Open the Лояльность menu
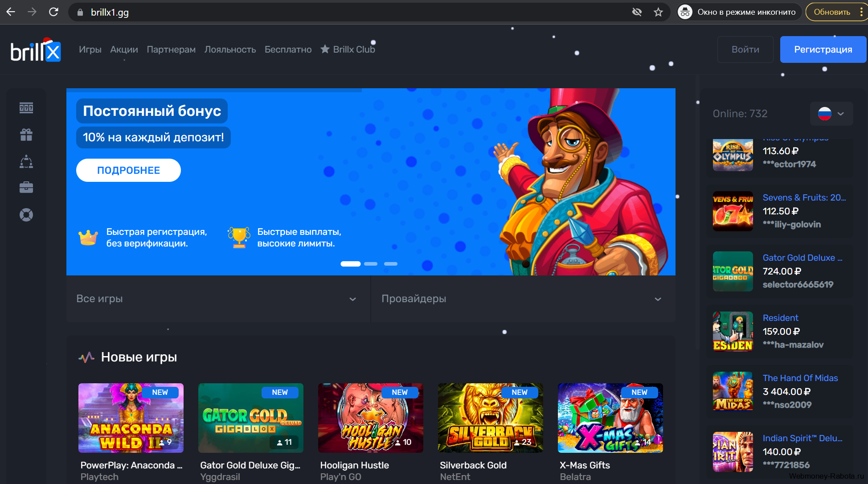The height and width of the screenshot is (484, 868). point(230,49)
